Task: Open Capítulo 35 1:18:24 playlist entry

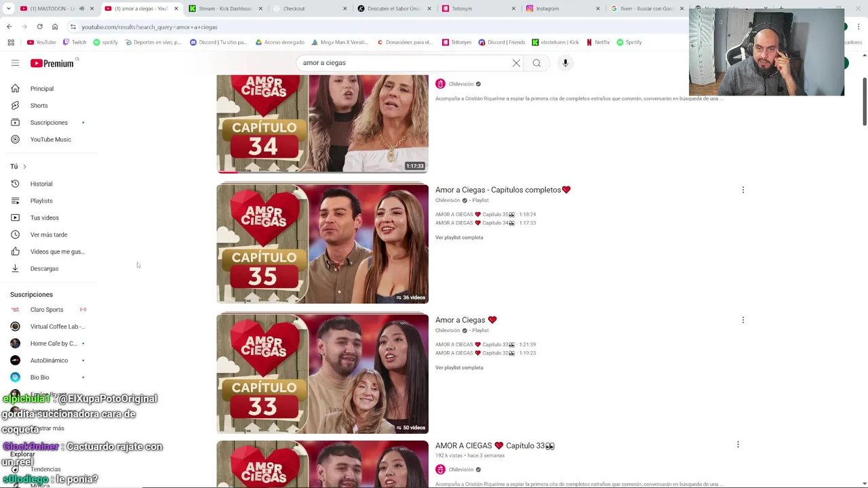Action: pyautogui.click(x=486, y=215)
